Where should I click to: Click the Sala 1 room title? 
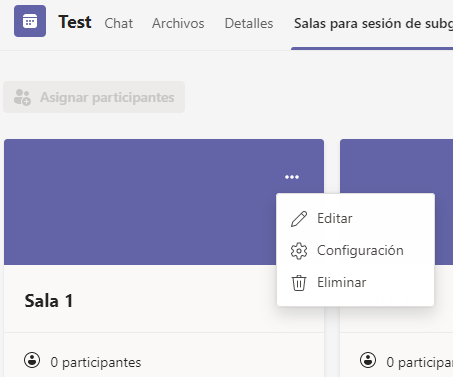(49, 301)
